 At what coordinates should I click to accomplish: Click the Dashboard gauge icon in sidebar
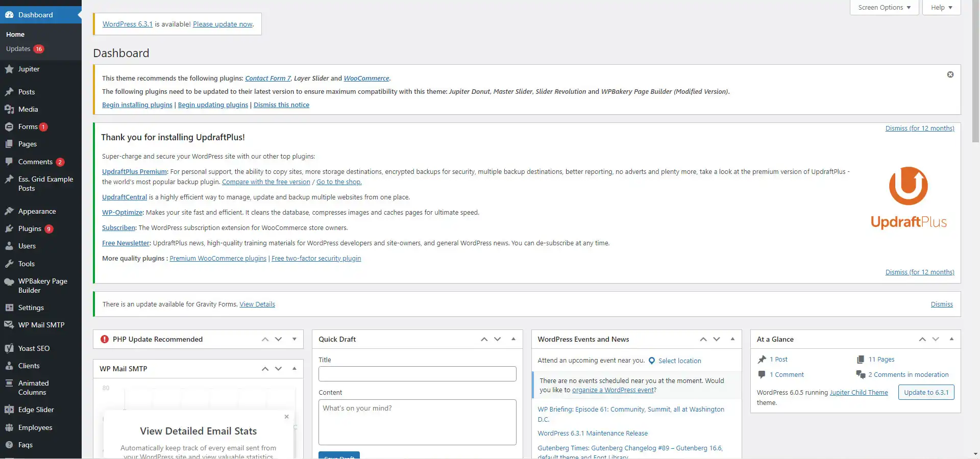click(x=9, y=15)
